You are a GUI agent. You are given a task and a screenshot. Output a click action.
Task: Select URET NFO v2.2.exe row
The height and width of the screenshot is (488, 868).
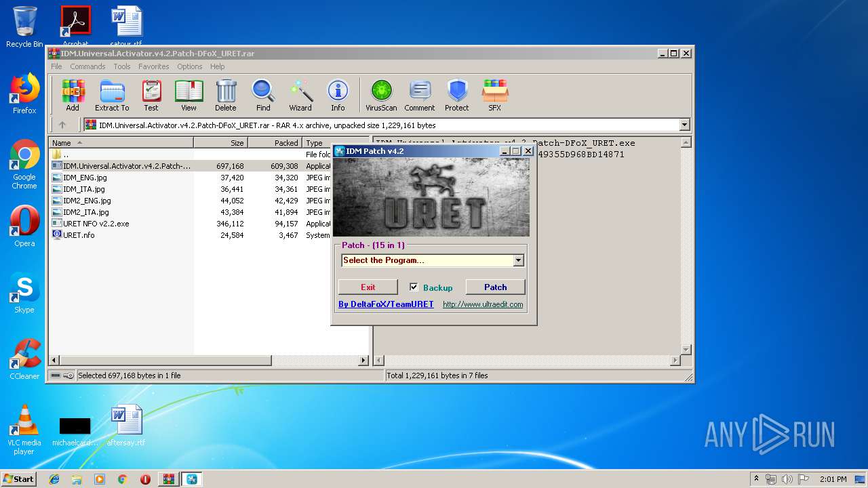[x=190, y=224]
